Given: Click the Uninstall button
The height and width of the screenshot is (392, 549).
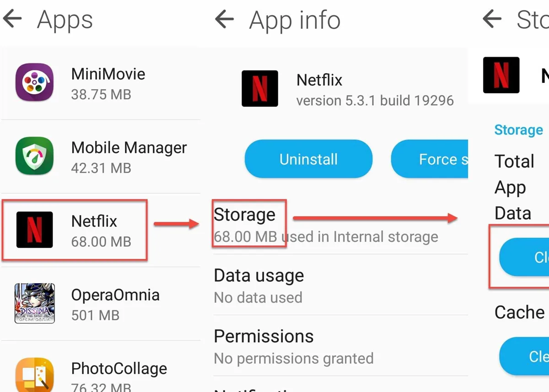Looking at the screenshot, I should [308, 159].
